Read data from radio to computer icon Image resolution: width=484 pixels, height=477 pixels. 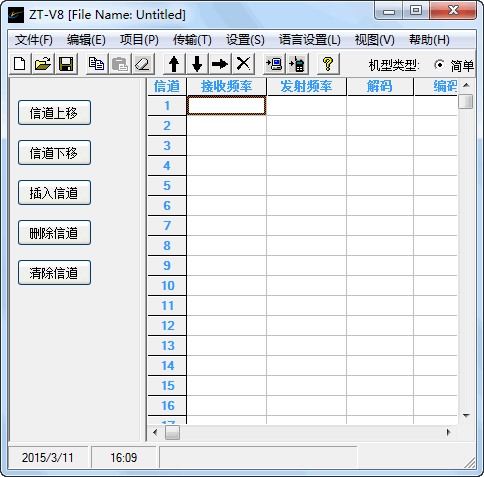point(274,64)
